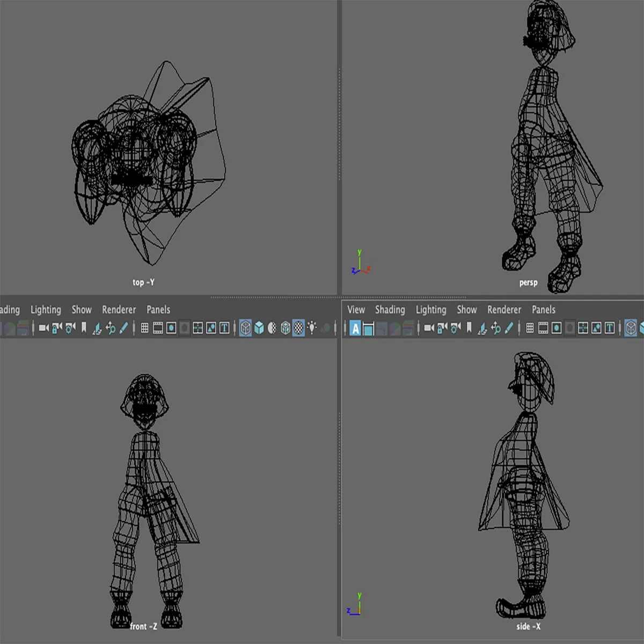Click Image Plane icon in side view toolbar
The image size is (644, 644).
pyautogui.click(x=482, y=328)
